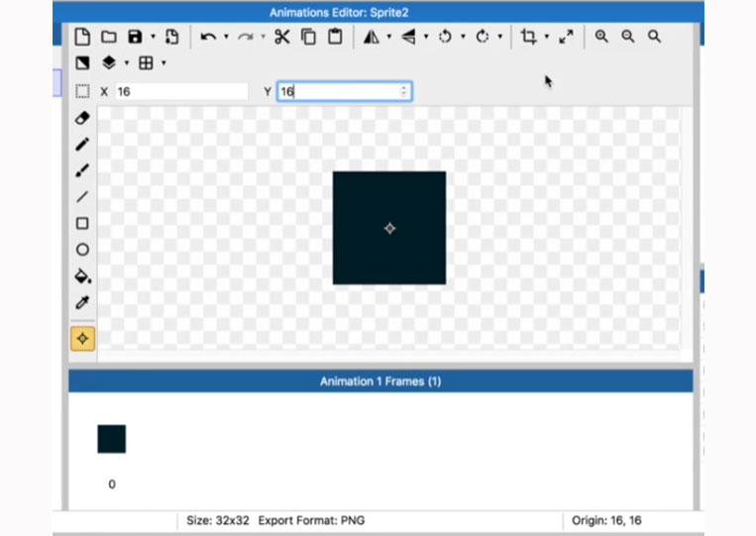Click the import frames document icon
This screenshot has height=536, width=756.
[171, 37]
